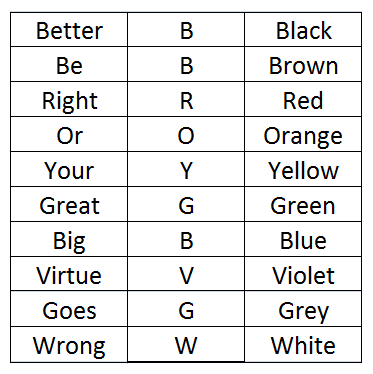The height and width of the screenshot is (374, 373).
Task: Select the 'Black' cell
Action: pos(303,30)
